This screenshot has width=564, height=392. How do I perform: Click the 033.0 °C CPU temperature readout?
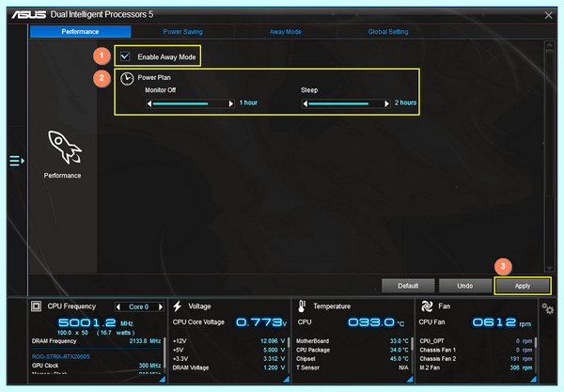tap(376, 322)
